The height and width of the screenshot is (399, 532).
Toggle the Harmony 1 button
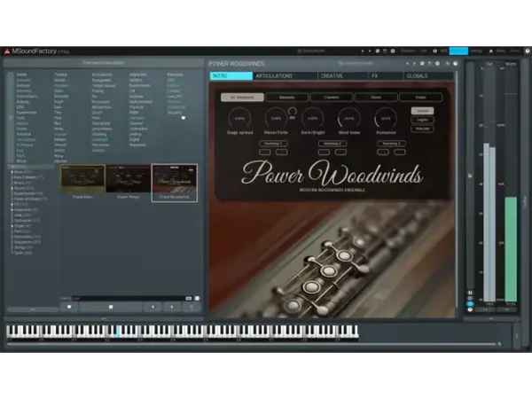coord(273,144)
